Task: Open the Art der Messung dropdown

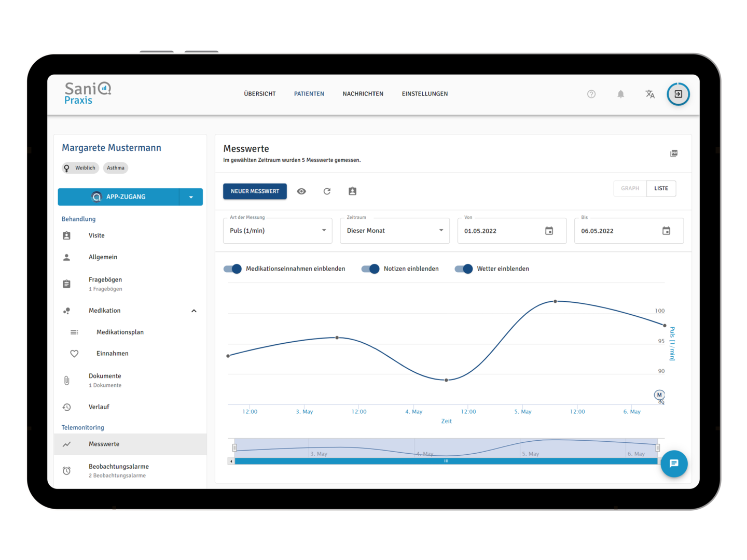Action: point(278,231)
